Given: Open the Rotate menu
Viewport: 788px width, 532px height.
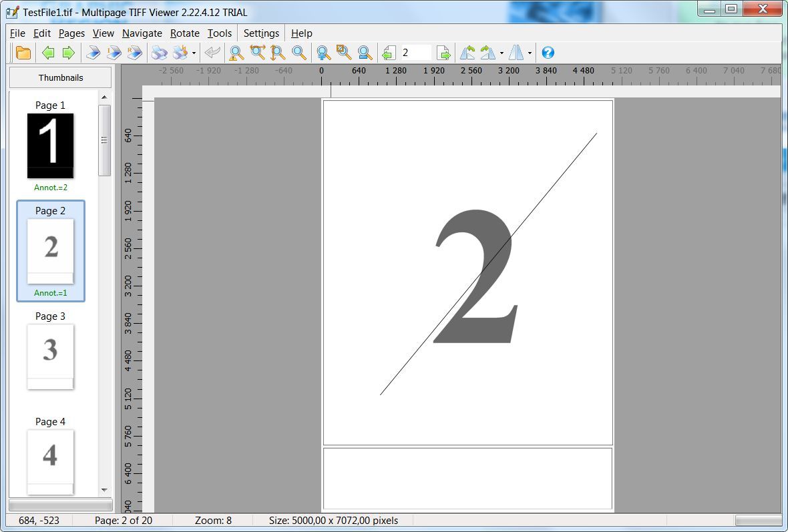Looking at the screenshot, I should [185, 33].
